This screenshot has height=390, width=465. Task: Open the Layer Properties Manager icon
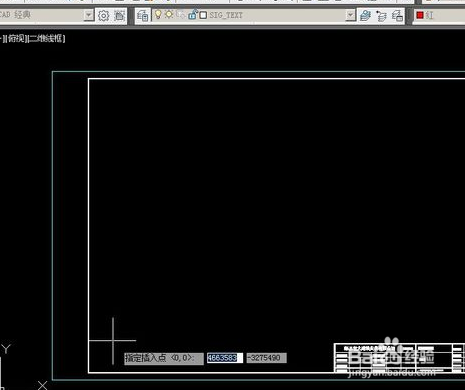click(x=143, y=16)
